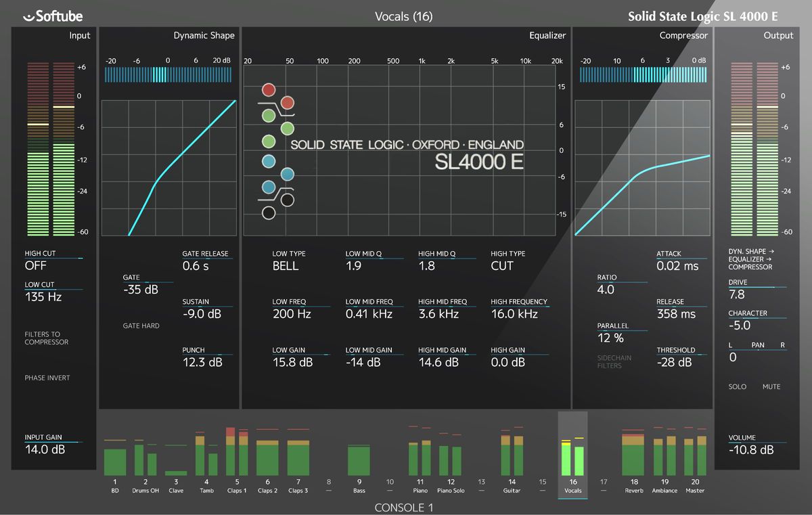Click the Output level meter

[754, 149]
